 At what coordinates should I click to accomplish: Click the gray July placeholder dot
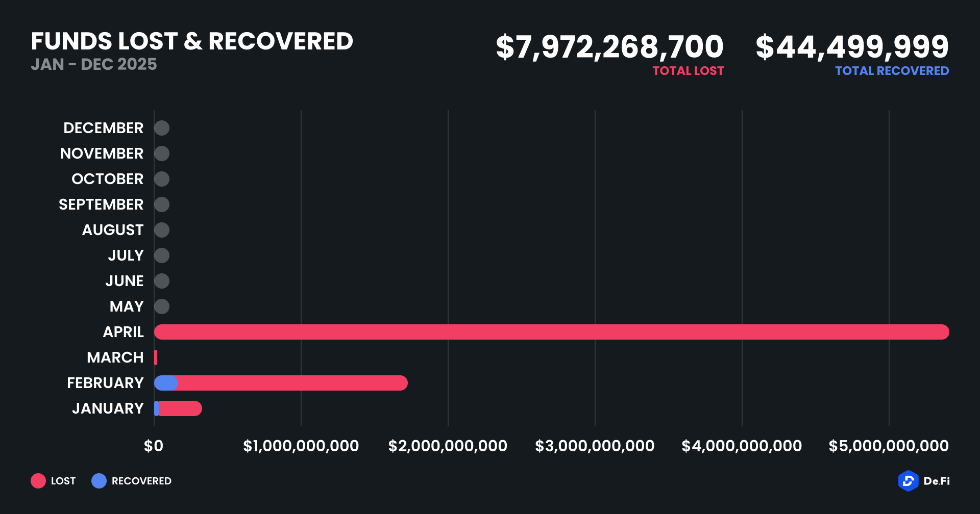(162, 255)
